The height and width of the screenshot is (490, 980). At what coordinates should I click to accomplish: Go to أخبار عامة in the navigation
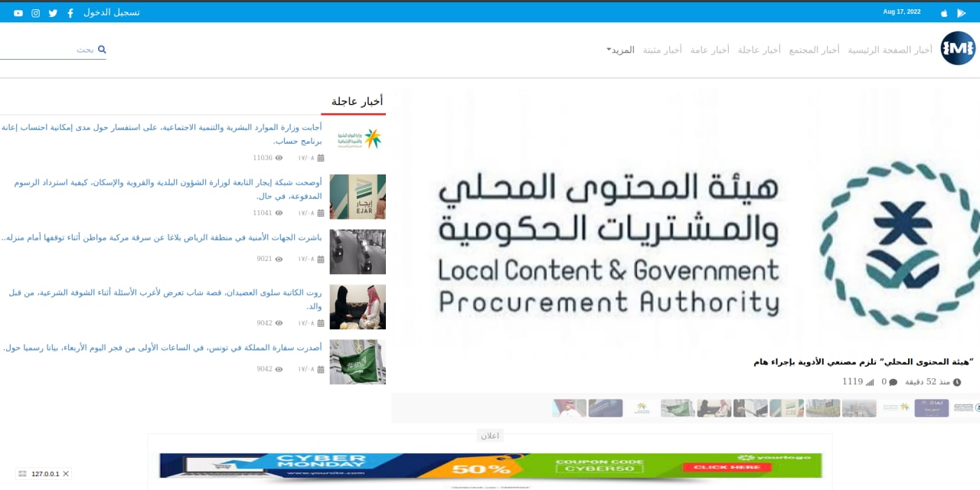710,50
